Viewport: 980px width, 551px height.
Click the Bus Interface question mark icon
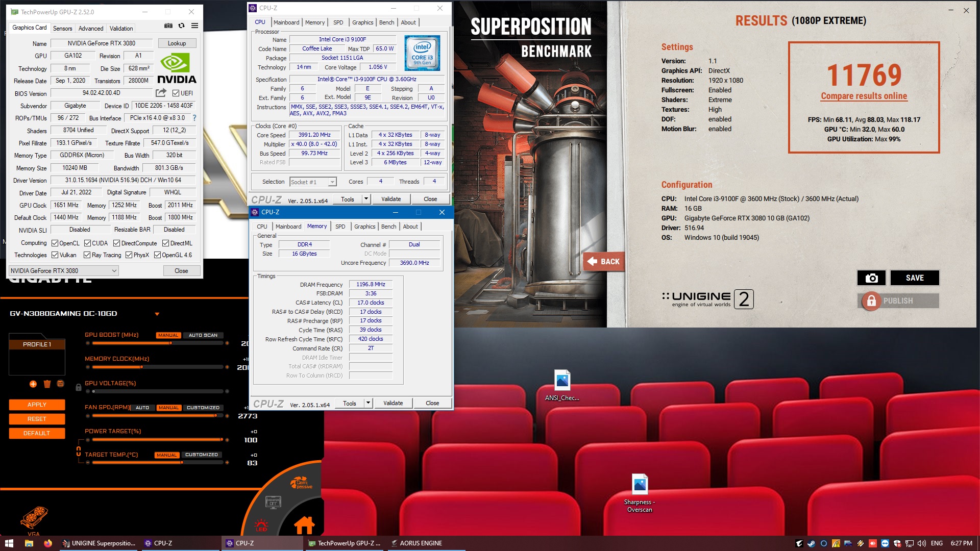(x=194, y=118)
